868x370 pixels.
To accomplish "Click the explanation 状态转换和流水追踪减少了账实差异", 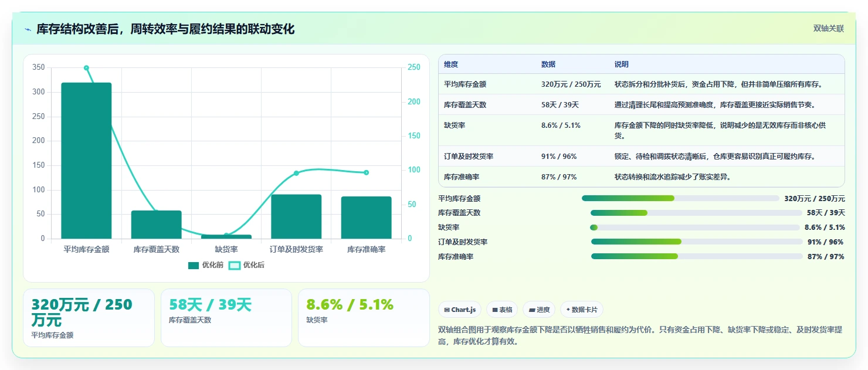I will pos(673,176).
